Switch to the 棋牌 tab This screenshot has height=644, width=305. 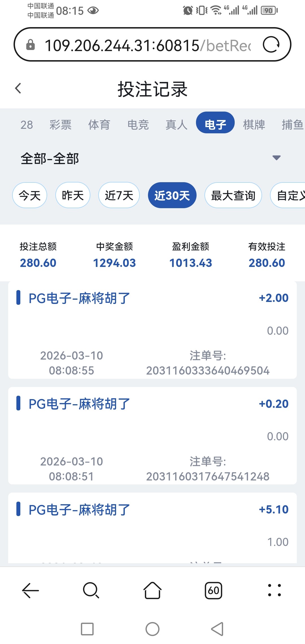tap(254, 125)
